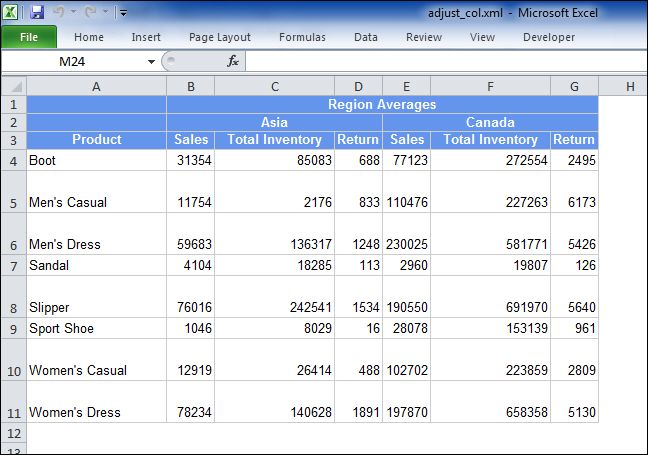Image resolution: width=648 pixels, height=455 pixels.
Task: Click the Insert Function fx icon
Action: tap(233, 61)
